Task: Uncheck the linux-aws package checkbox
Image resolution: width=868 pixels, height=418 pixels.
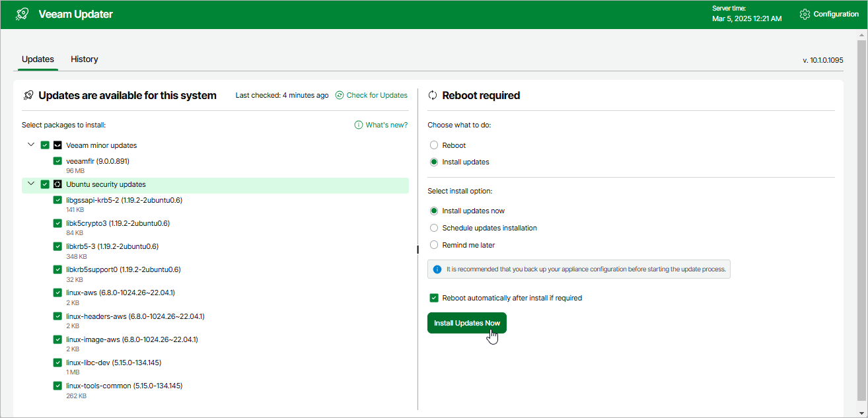Action: tap(57, 293)
